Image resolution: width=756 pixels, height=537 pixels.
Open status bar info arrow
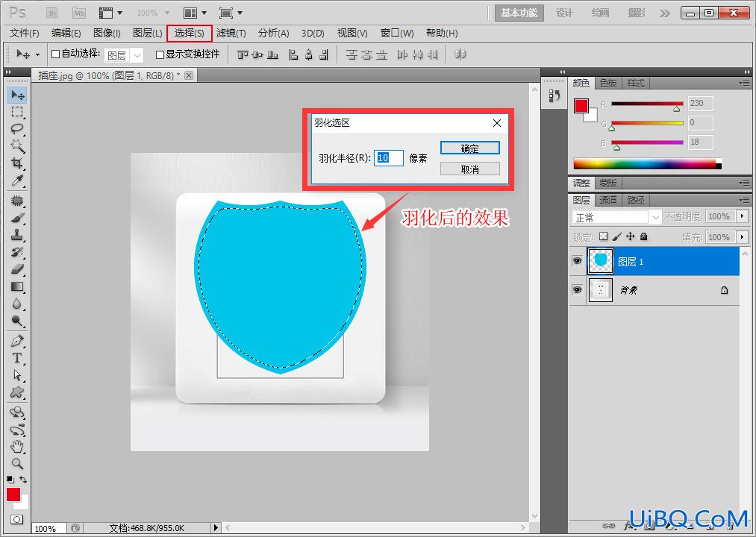pyautogui.click(x=216, y=528)
